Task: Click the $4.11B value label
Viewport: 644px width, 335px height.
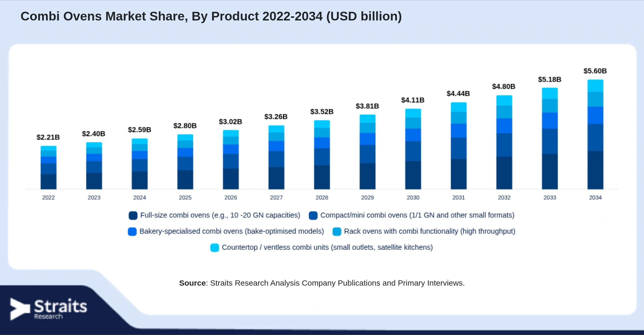Action: [x=413, y=100]
